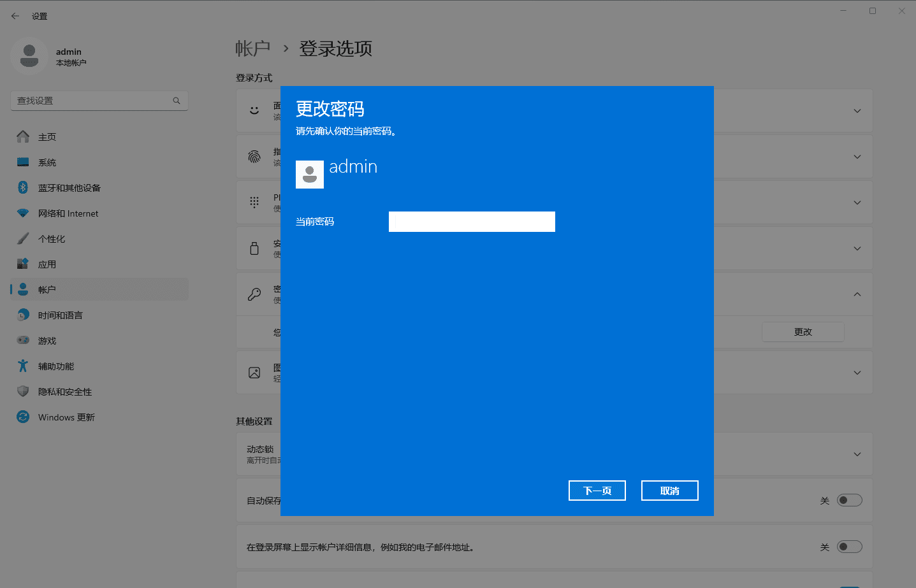
Task: Click the admin profile avatar in sidebar
Action: pos(29,56)
